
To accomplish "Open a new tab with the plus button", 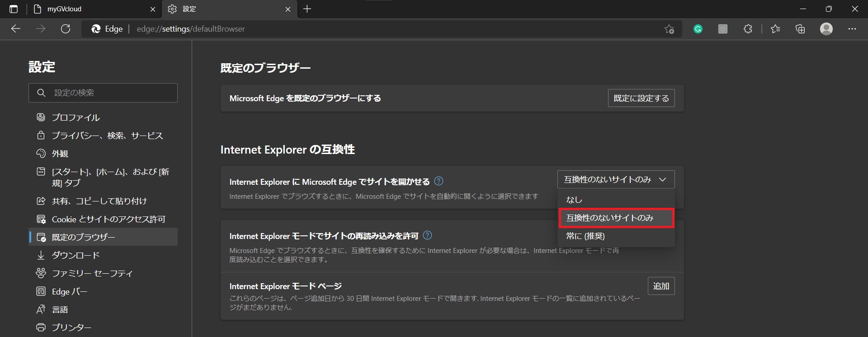I will click(x=307, y=9).
